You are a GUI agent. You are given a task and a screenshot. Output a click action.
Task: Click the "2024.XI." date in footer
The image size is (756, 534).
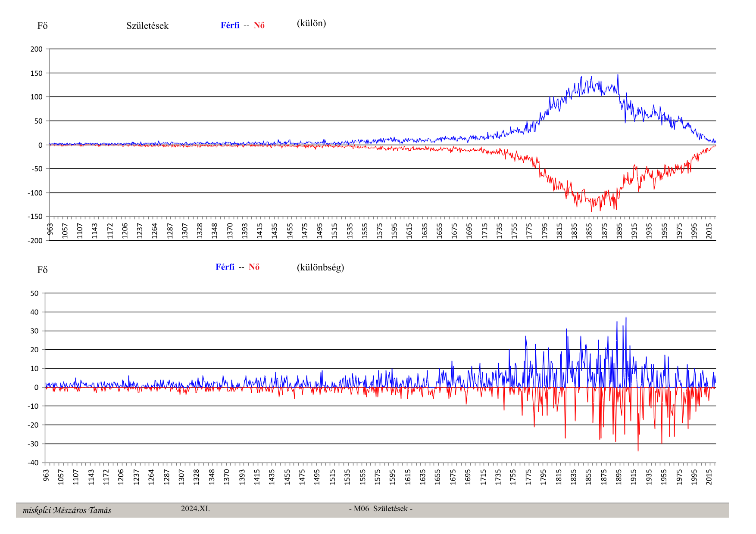pos(195,509)
